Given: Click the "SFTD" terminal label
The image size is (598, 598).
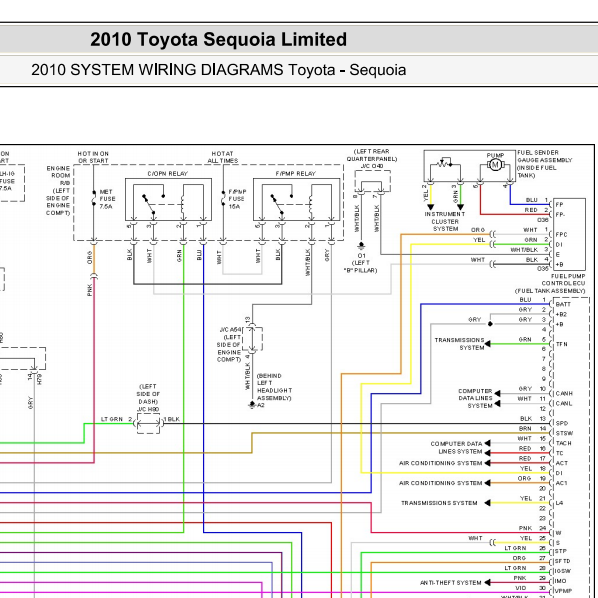Looking at the screenshot, I should tap(563, 561).
